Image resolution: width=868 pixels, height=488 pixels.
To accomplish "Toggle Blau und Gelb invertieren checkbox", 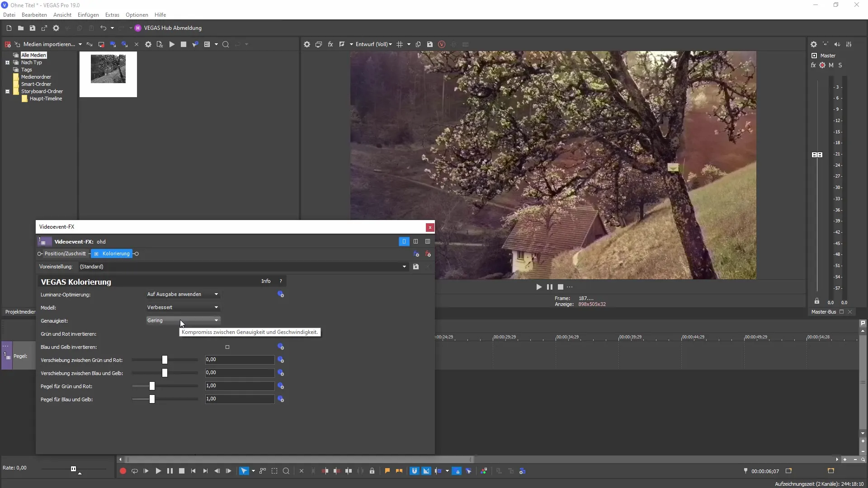I will 227,347.
